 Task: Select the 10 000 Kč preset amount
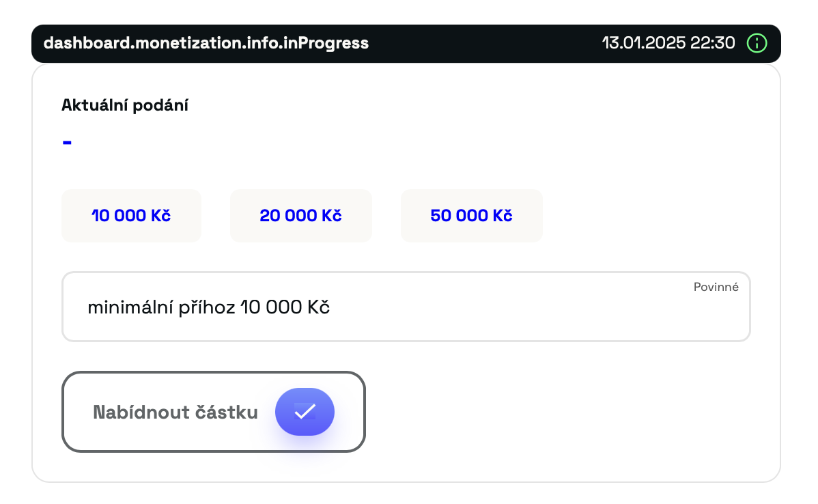131,216
